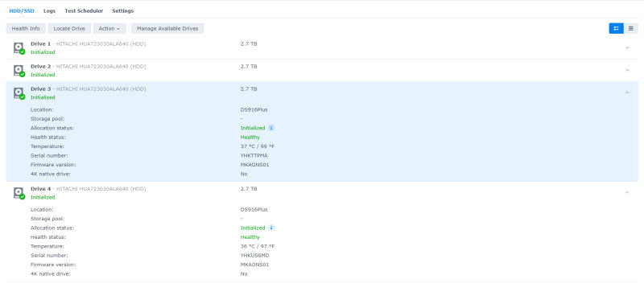This screenshot has height=300, width=644.
Task: Select the Drive 4 row title
Action: pyautogui.click(x=89, y=189)
